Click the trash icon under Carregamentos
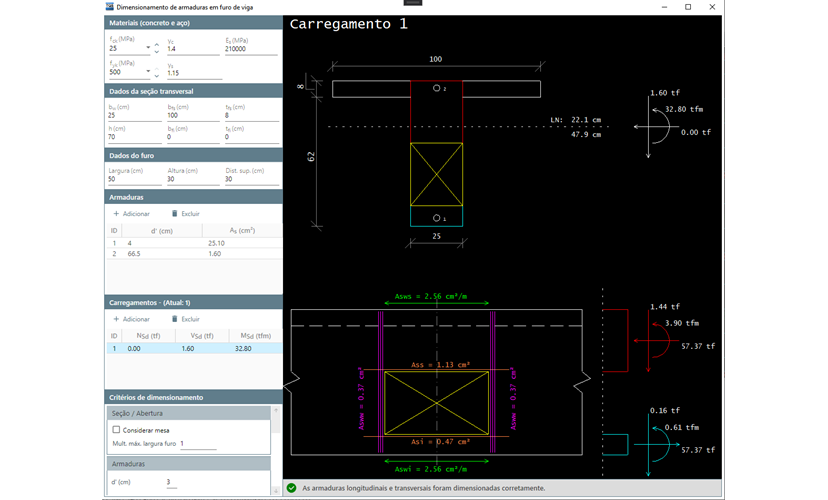Viewport: 828px width, 500px height. tap(175, 319)
